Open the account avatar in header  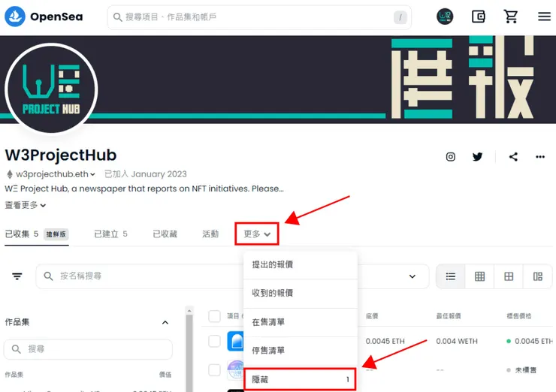(445, 17)
